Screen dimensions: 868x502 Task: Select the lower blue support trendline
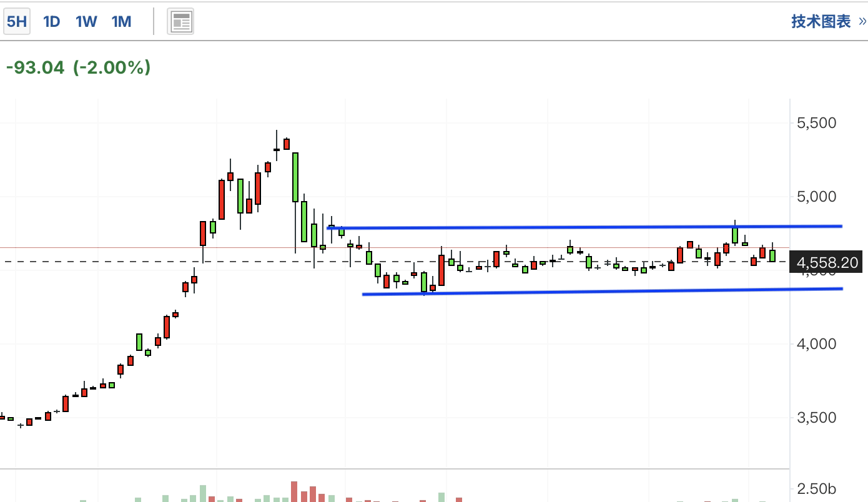coord(603,291)
